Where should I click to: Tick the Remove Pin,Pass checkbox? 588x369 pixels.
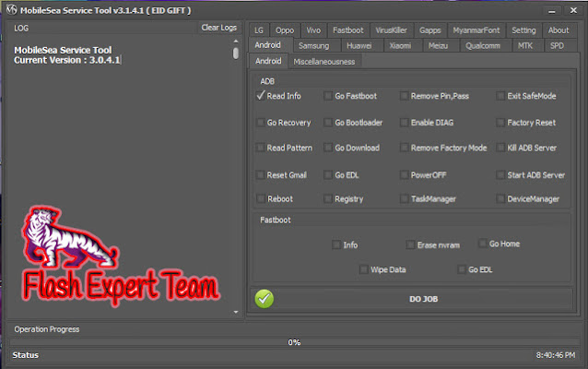click(x=404, y=96)
